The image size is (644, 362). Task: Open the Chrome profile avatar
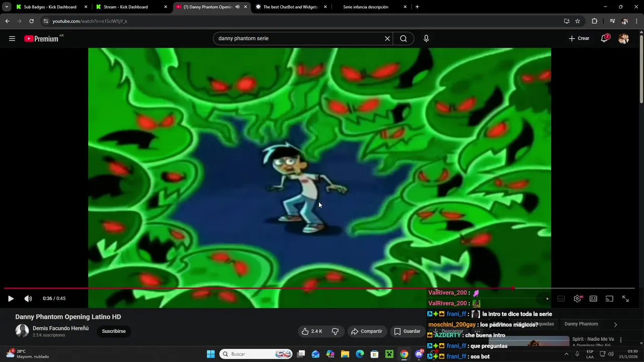click(x=624, y=21)
